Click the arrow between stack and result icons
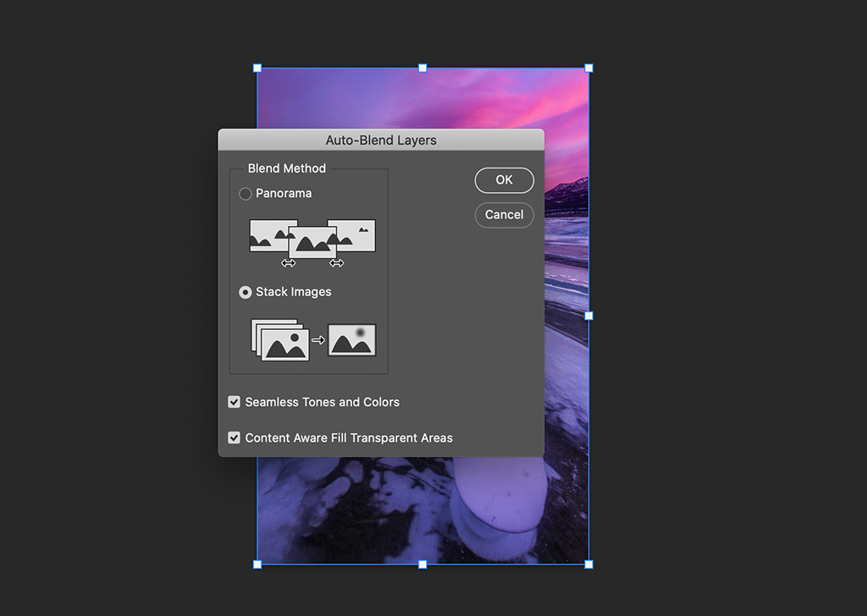The width and height of the screenshot is (867, 616). [318, 340]
